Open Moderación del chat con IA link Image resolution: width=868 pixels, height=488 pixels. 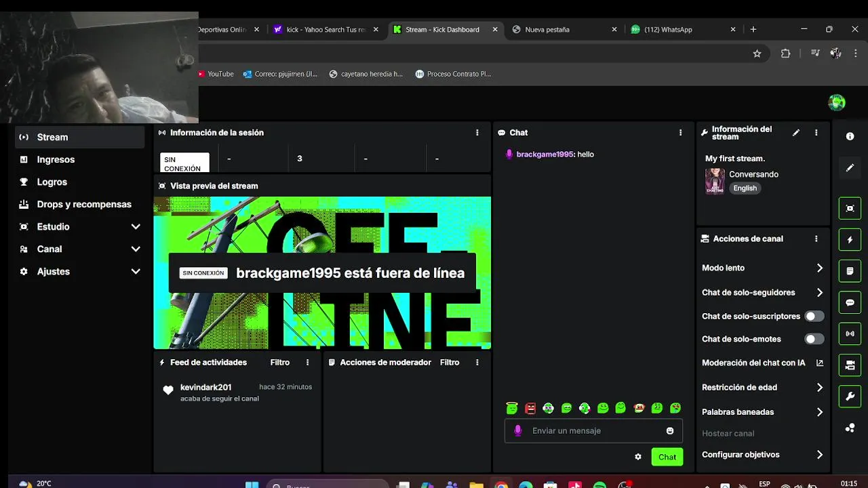point(762,363)
